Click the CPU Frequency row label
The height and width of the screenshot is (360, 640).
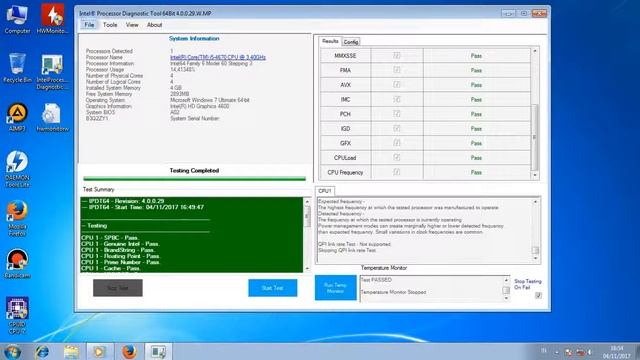tap(345, 173)
